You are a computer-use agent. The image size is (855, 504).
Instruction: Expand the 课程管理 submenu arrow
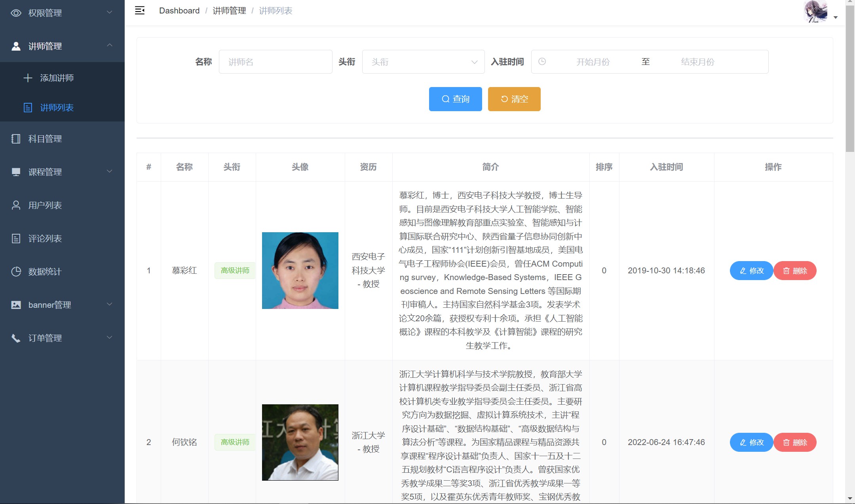click(x=110, y=171)
